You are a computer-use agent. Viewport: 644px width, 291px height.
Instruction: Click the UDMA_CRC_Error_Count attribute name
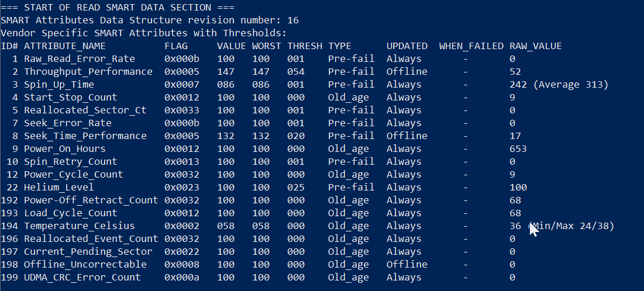point(82,278)
